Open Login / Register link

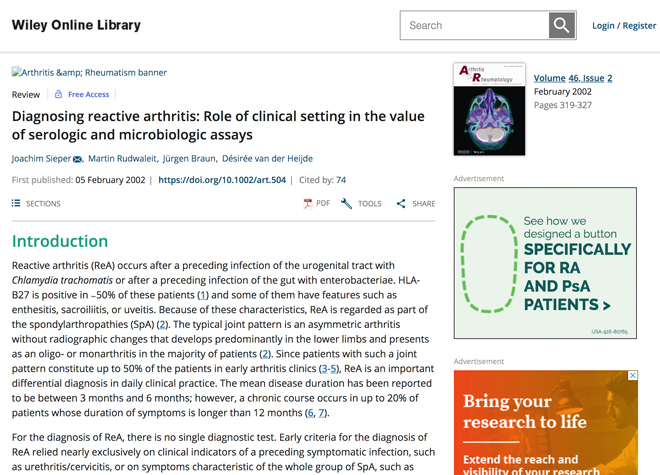(624, 26)
